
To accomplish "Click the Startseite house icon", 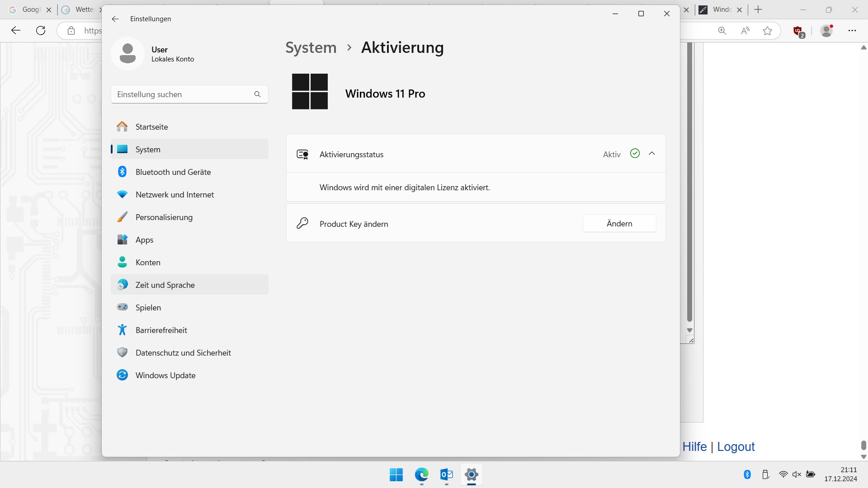I will click(x=122, y=127).
